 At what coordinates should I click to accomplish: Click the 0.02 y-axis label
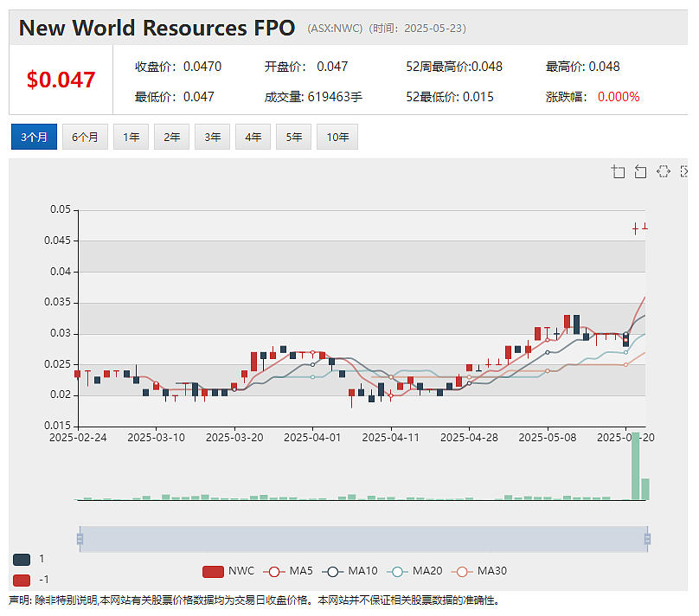point(61,395)
